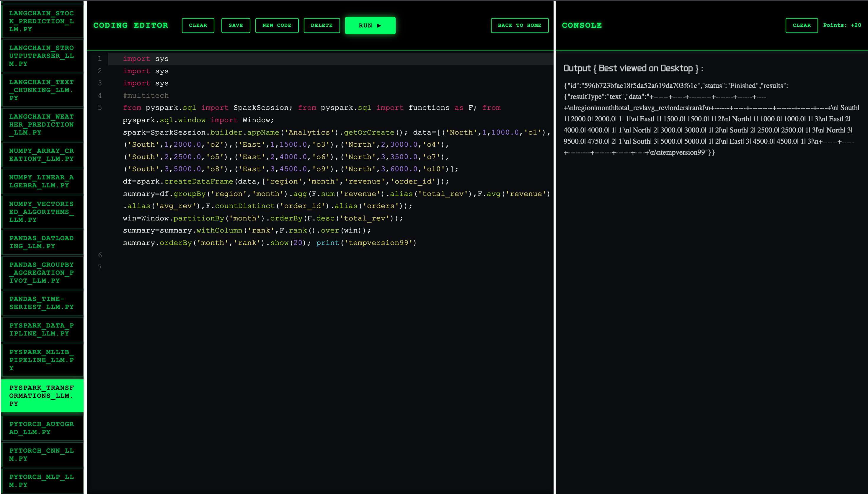868x494 pixels.
Task: Open PYSPARK_DATA_PIPELINE_LLM.PY file
Action: click(x=42, y=329)
